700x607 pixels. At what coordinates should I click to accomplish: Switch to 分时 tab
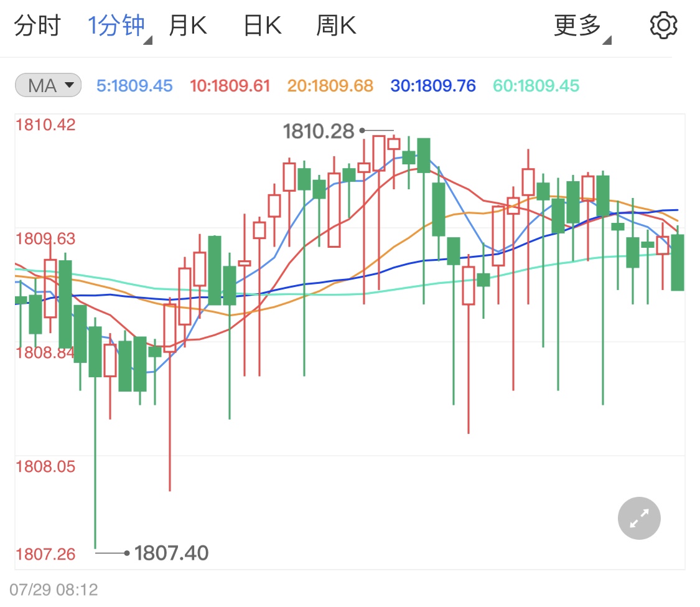point(37,26)
